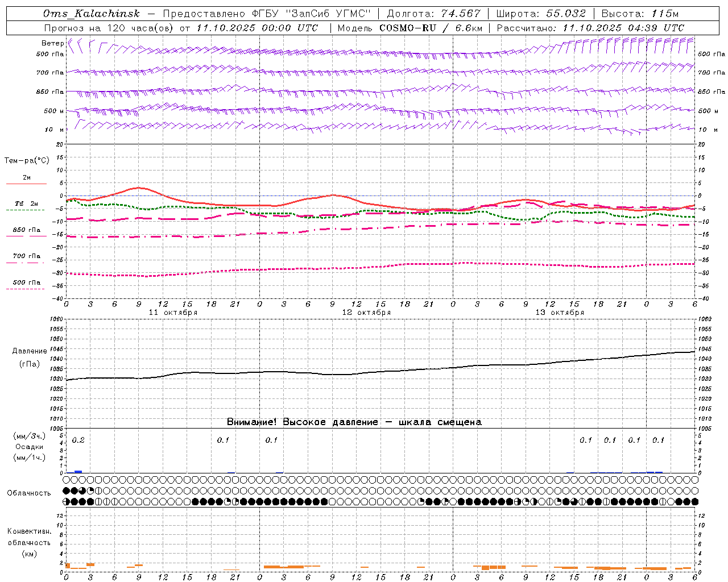Viewport: 728px width, 582px height.
Task: Click the black pressure curve line
Action: (x=381, y=372)
